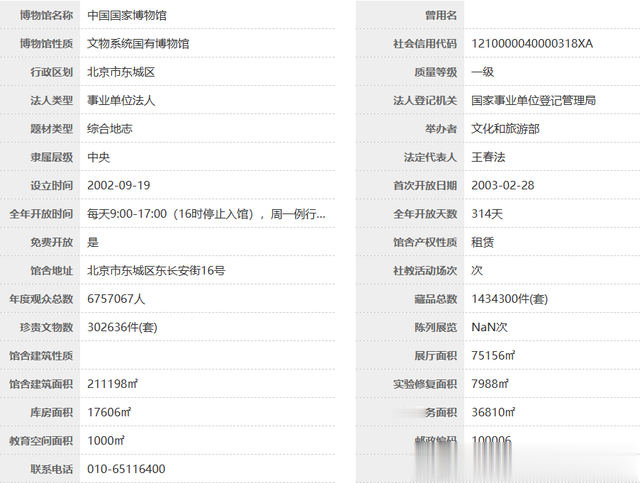This screenshot has height=483, width=640.
Task: Select NaN次 exhibition value
Action: pos(489,327)
